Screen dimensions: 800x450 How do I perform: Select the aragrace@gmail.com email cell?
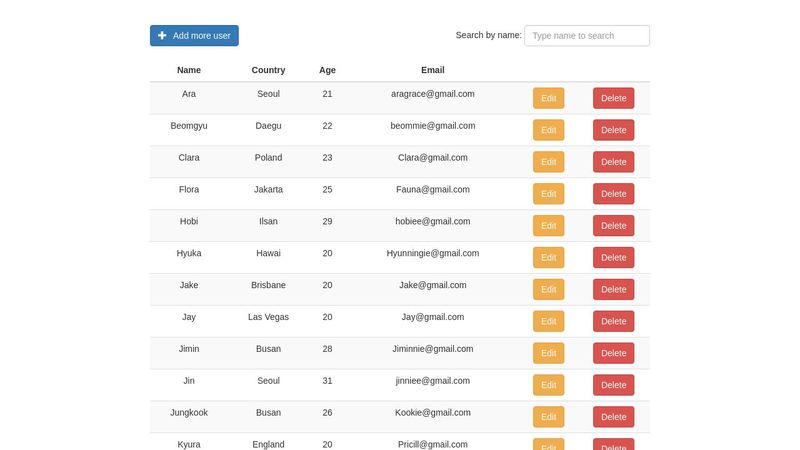coord(433,94)
